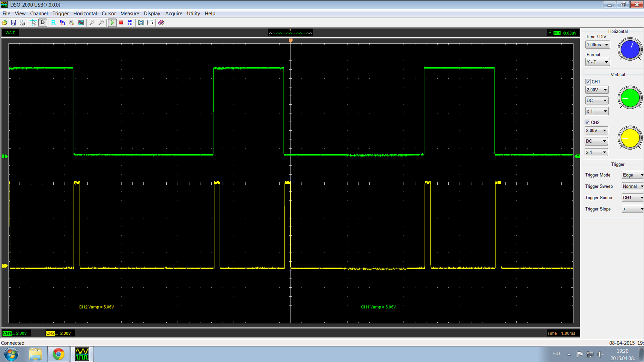This screenshot has width=644, height=362.
Task: Click the Time 1.00ms status bar readout
Action: (563, 333)
